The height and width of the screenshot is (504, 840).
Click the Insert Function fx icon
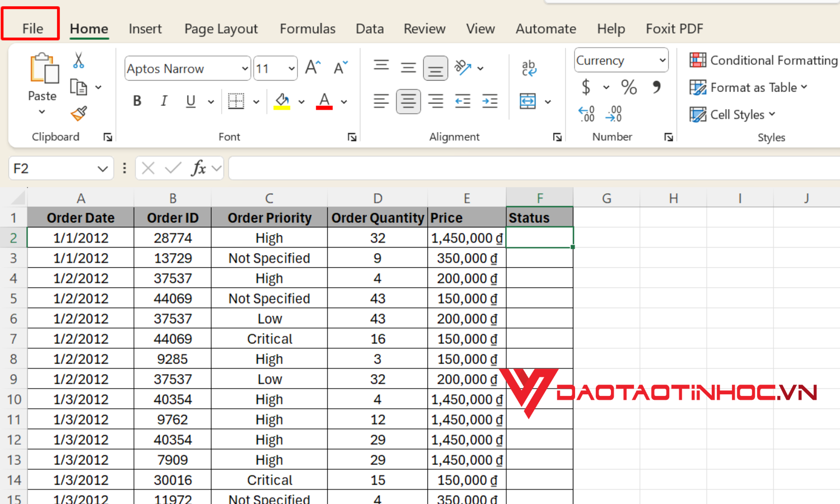tap(199, 168)
